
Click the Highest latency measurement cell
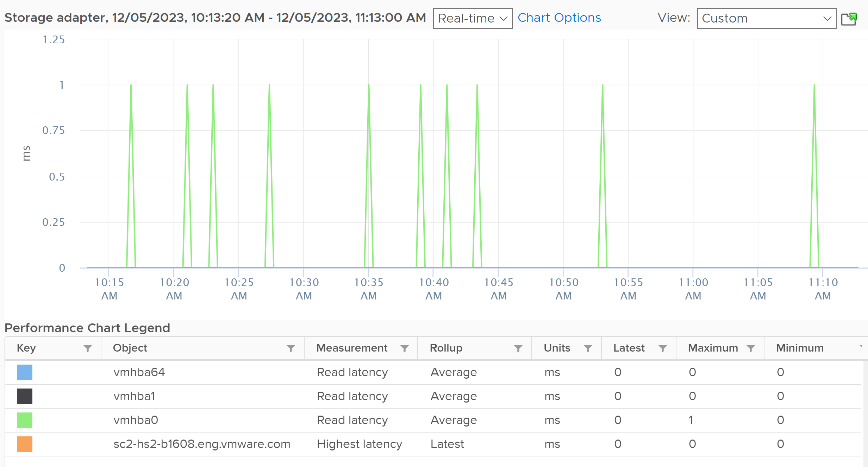click(x=360, y=444)
